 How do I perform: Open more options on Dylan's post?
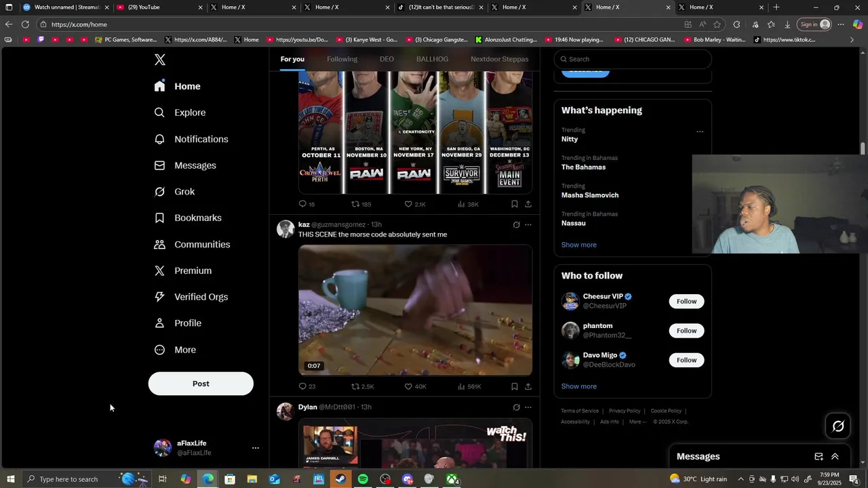[528, 407]
